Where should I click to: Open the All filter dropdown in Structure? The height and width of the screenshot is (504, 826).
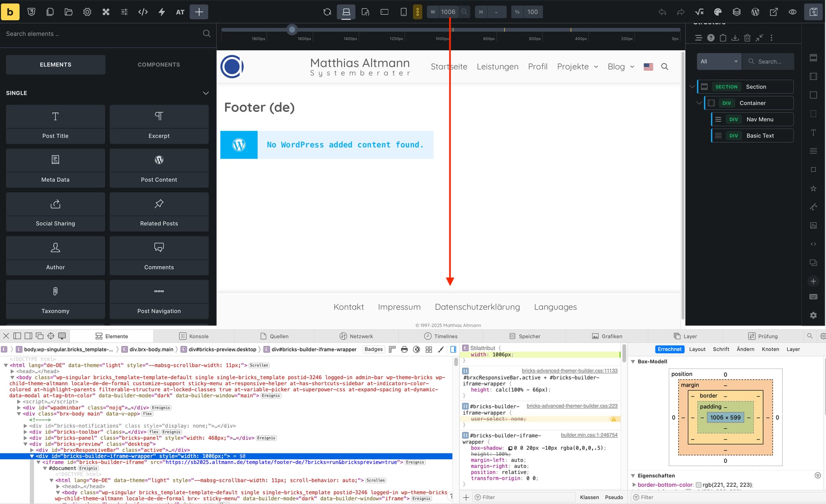(719, 61)
